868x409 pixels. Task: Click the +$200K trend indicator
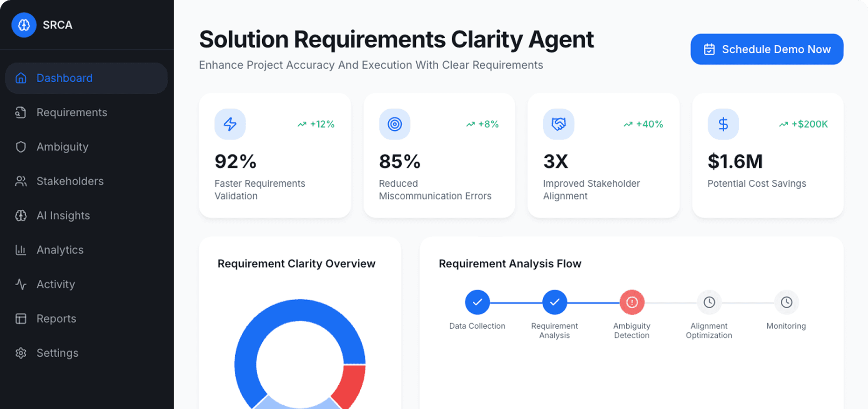pyautogui.click(x=804, y=124)
